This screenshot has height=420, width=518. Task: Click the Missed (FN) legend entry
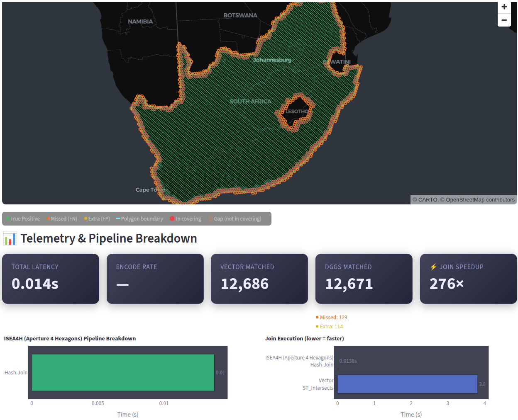(62, 218)
